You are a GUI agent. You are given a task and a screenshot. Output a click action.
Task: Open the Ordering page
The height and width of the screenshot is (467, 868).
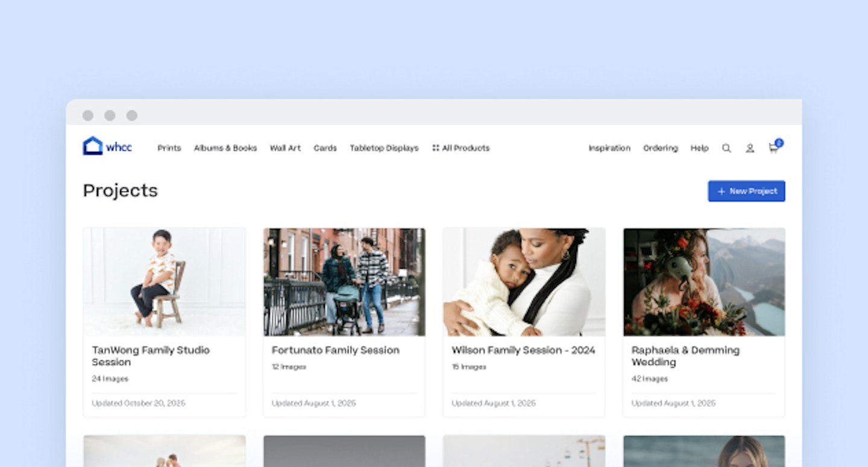(661, 148)
